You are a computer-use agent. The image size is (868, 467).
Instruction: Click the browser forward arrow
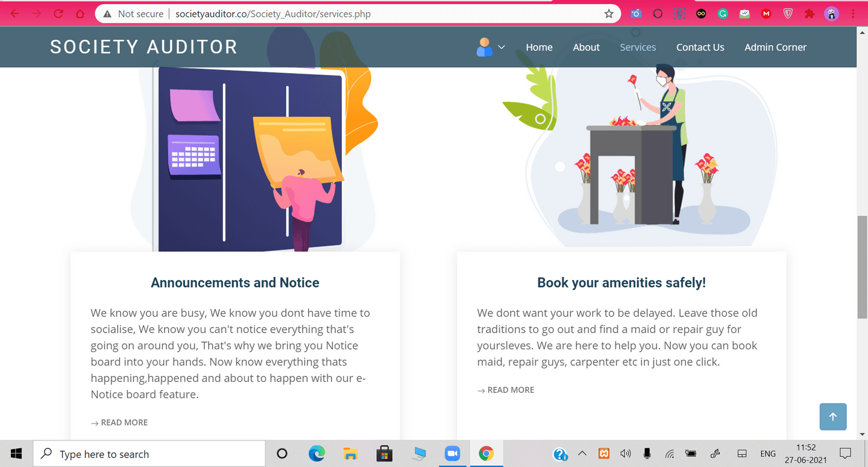pyautogui.click(x=37, y=13)
